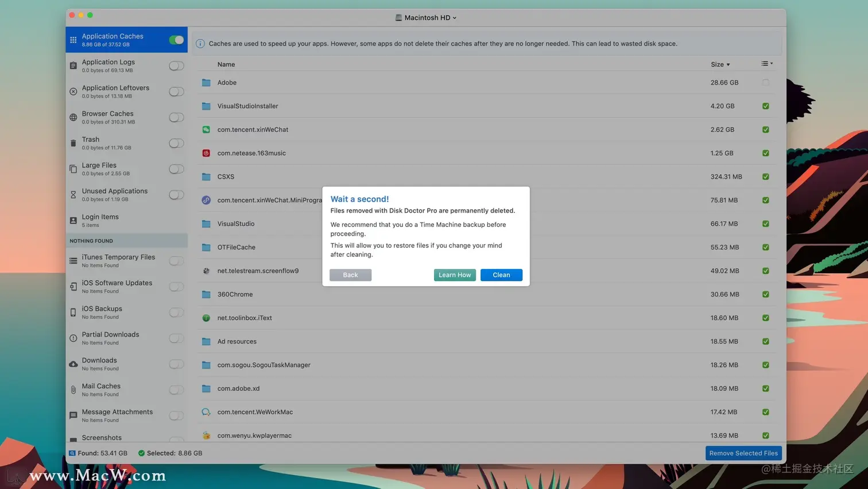The width and height of the screenshot is (868, 489).
Task: Click the CSXS folder icon
Action: click(206, 177)
